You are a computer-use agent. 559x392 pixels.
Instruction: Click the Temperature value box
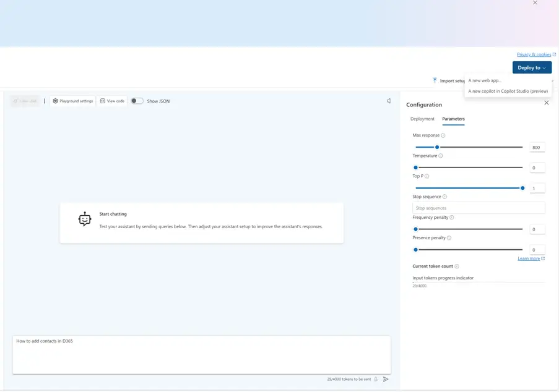(x=537, y=168)
